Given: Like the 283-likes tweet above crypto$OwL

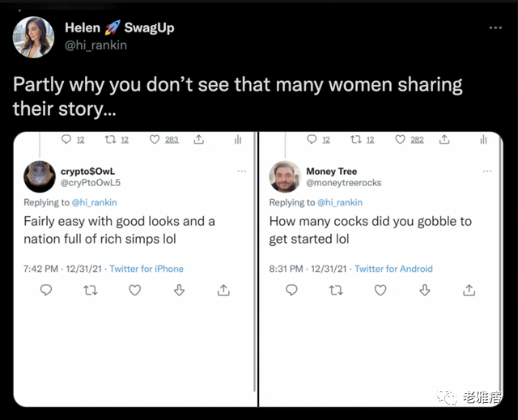Looking at the screenshot, I should point(154,139).
